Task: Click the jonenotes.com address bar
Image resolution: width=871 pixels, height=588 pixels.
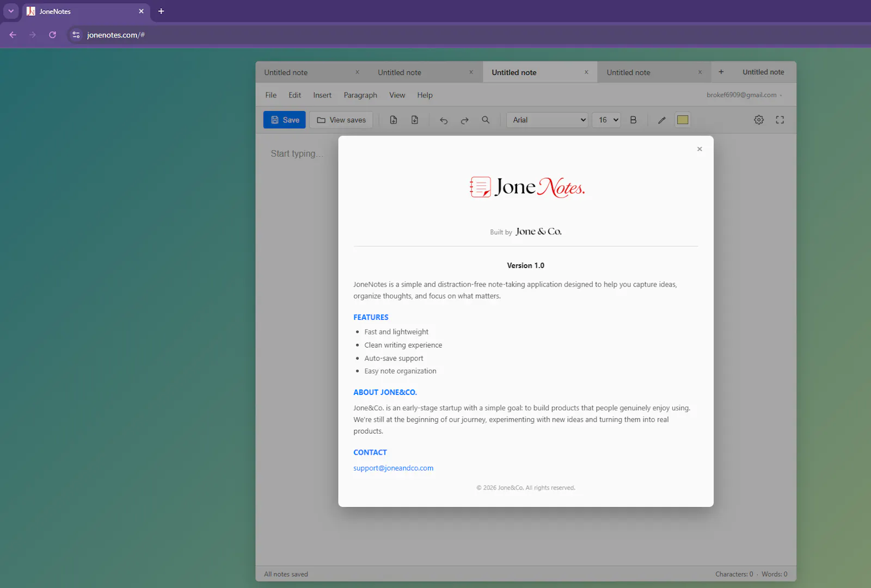Action: click(x=468, y=35)
